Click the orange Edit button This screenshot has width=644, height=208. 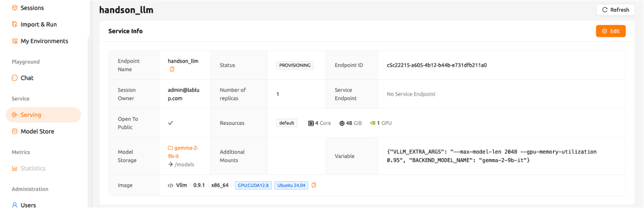[x=610, y=31]
